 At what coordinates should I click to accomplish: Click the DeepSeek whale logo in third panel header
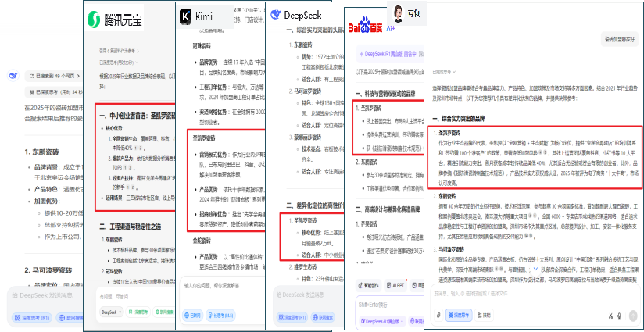(275, 15)
